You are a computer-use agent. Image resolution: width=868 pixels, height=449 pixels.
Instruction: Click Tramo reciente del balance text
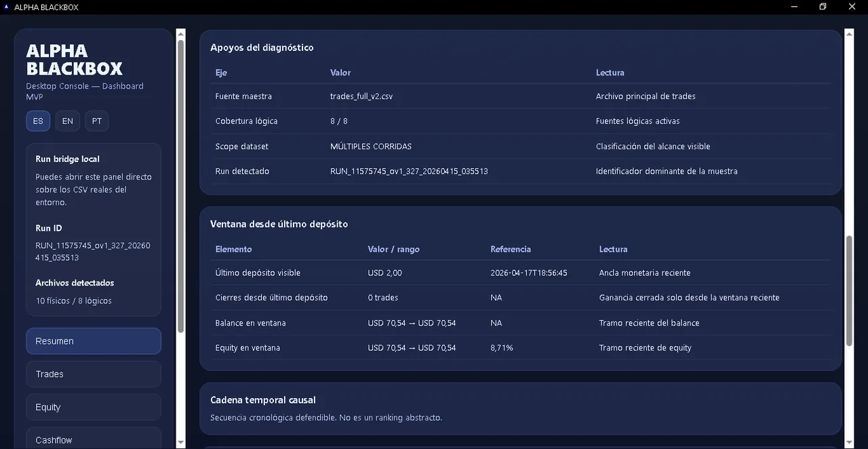tap(649, 323)
